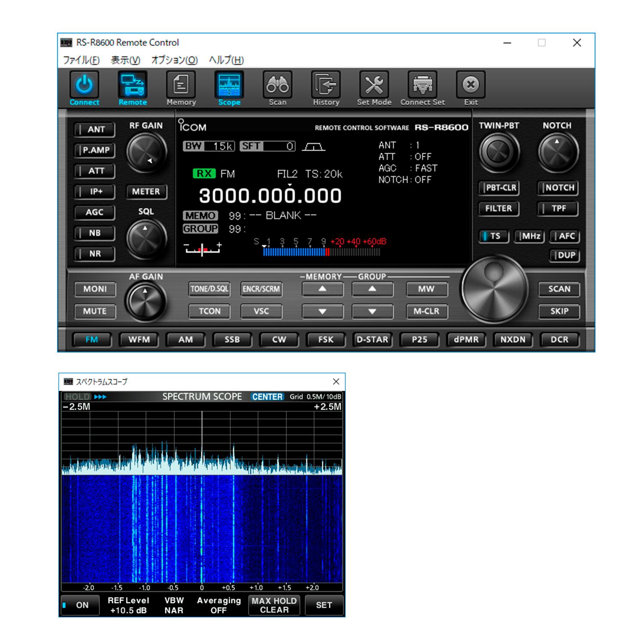This screenshot has width=644, height=644.
Task: Toggle the P.AMP preamp button
Action: click(94, 150)
